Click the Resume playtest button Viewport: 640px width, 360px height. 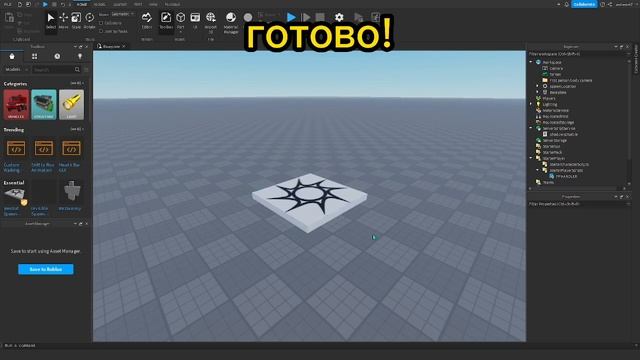coord(306,17)
